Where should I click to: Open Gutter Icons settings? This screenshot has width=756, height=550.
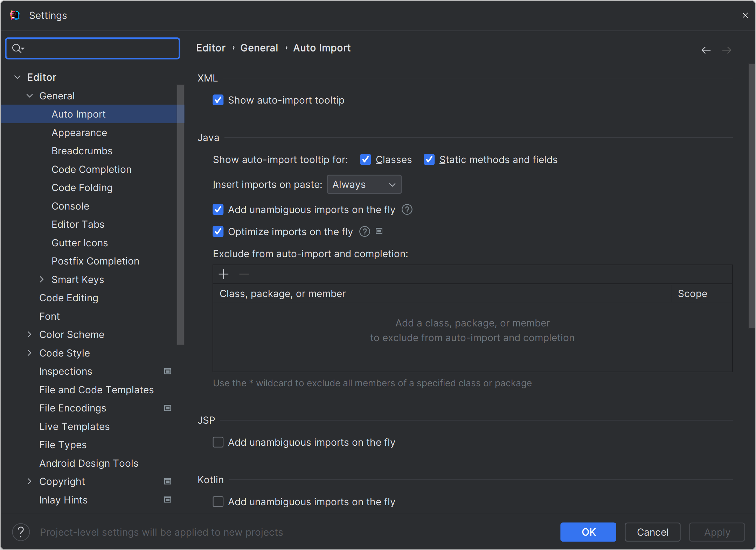click(80, 243)
